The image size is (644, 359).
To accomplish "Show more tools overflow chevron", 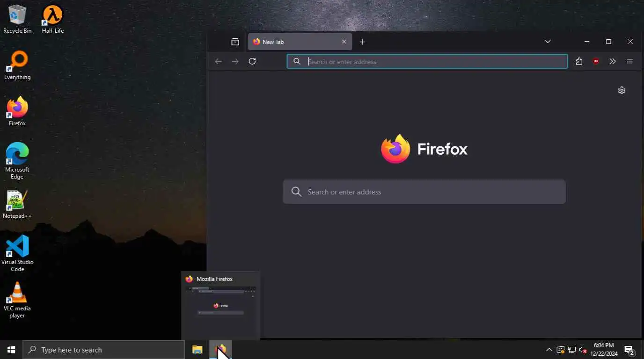I will click(x=613, y=61).
